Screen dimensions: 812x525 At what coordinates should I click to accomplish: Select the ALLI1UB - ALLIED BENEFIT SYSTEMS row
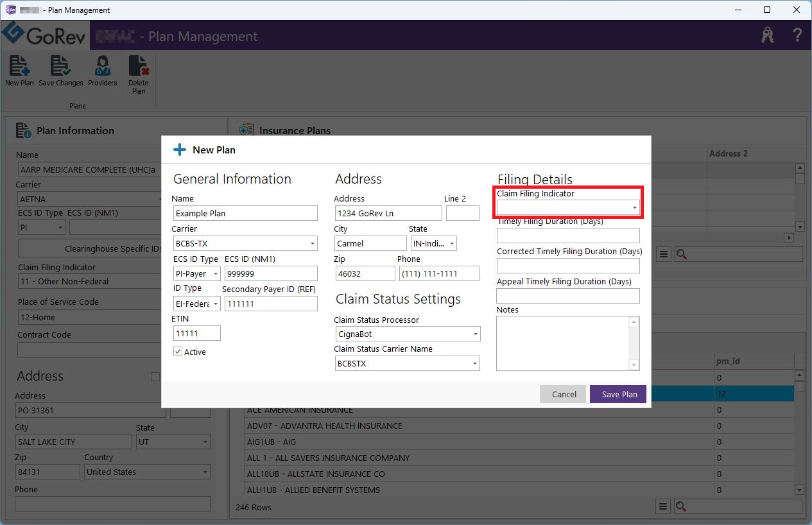click(x=519, y=490)
